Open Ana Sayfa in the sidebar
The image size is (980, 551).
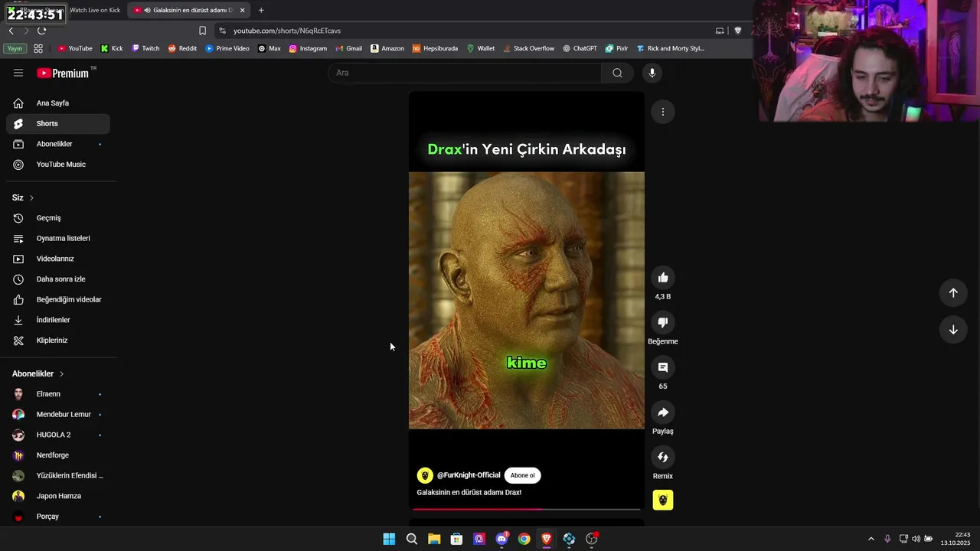pyautogui.click(x=58, y=103)
